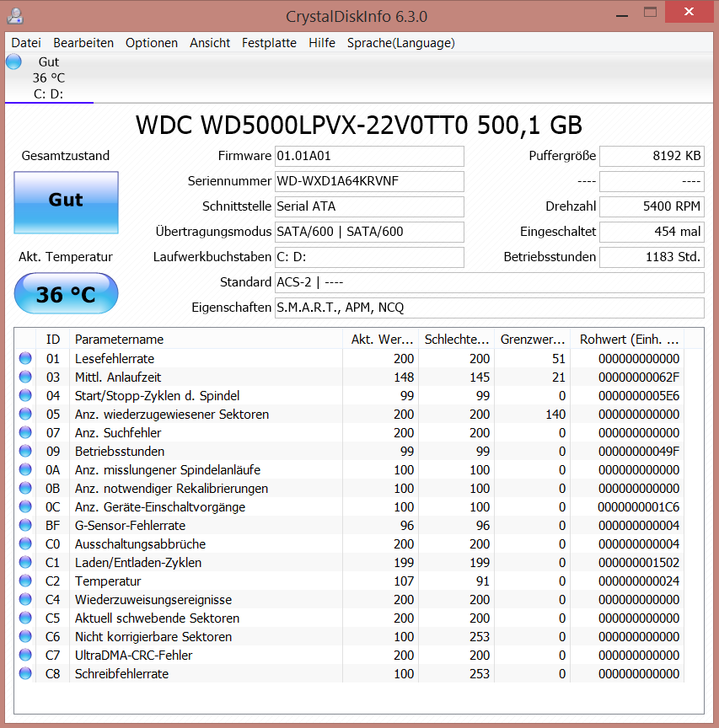Open the Sprache(Language) menu
Screen dimensions: 719x728
(401, 43)
